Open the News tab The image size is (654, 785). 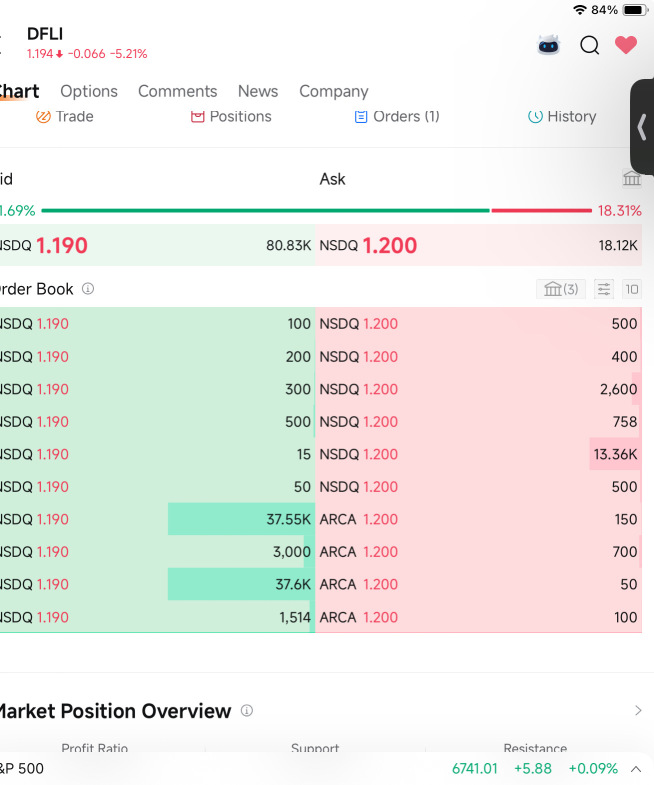point(258,91)
